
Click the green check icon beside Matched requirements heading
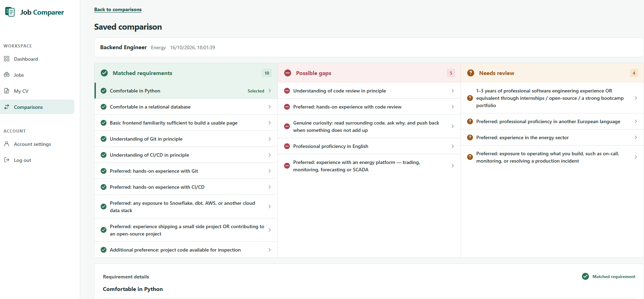pyautogui.click(x=104, y=73)
